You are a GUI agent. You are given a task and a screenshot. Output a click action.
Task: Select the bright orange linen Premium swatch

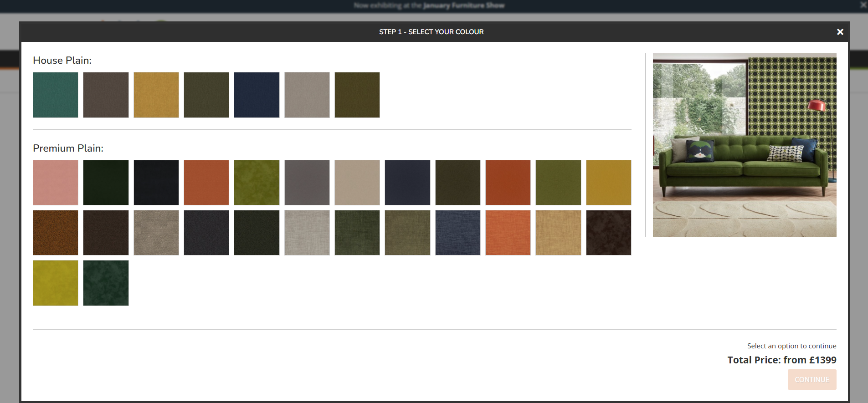[508, 233]
